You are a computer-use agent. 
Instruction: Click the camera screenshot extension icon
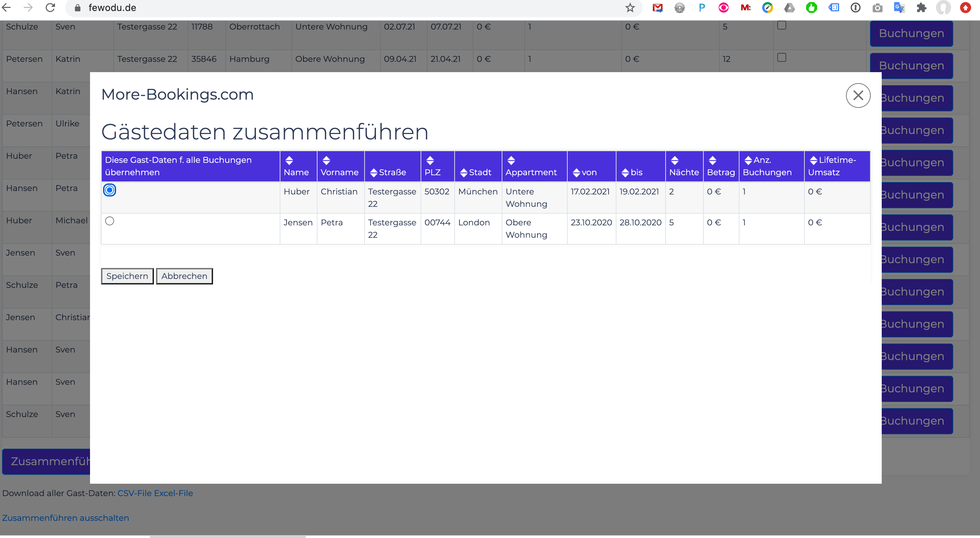[877, 8]
